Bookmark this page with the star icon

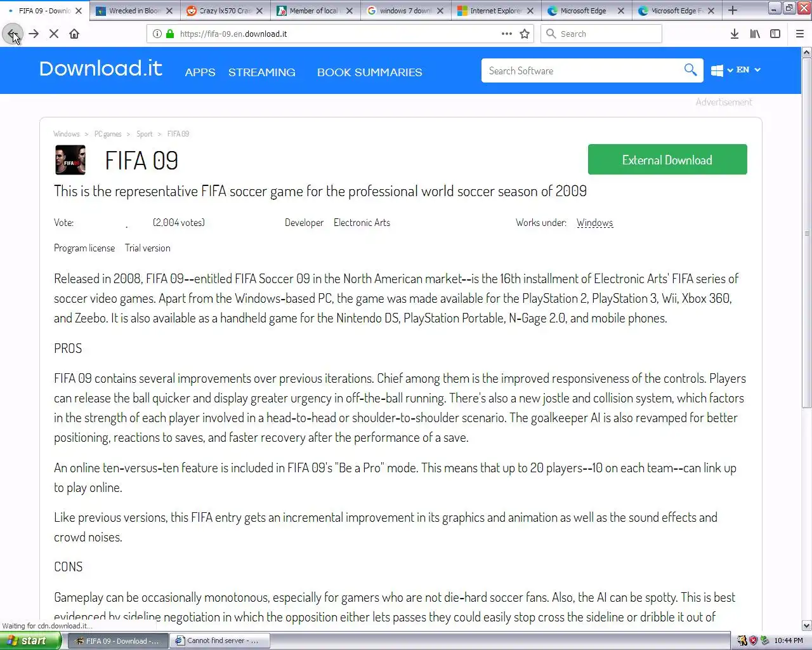[525, 34]
